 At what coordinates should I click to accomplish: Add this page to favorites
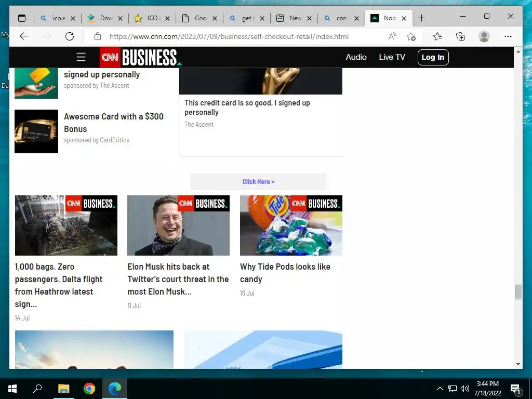tap(411, 36)
